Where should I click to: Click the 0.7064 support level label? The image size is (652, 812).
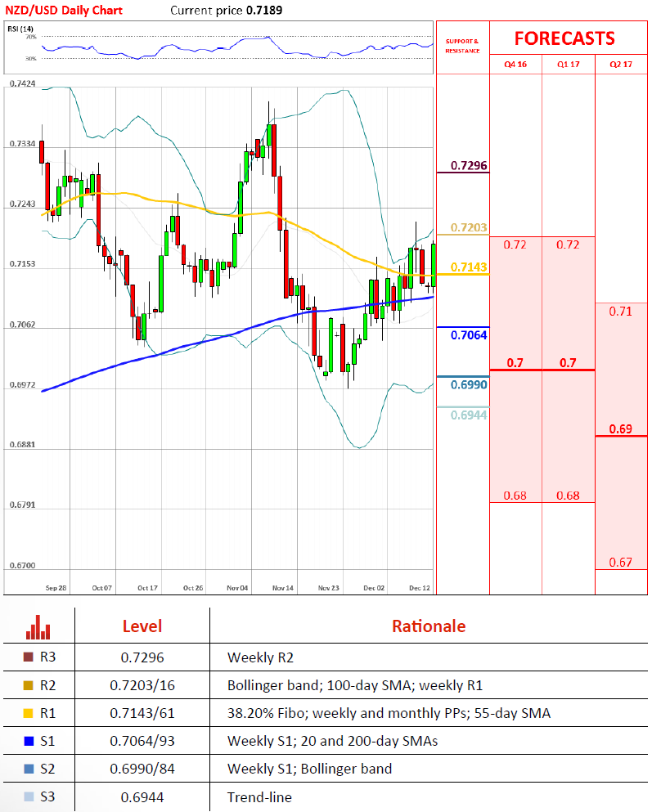click(x=469, y=335)
